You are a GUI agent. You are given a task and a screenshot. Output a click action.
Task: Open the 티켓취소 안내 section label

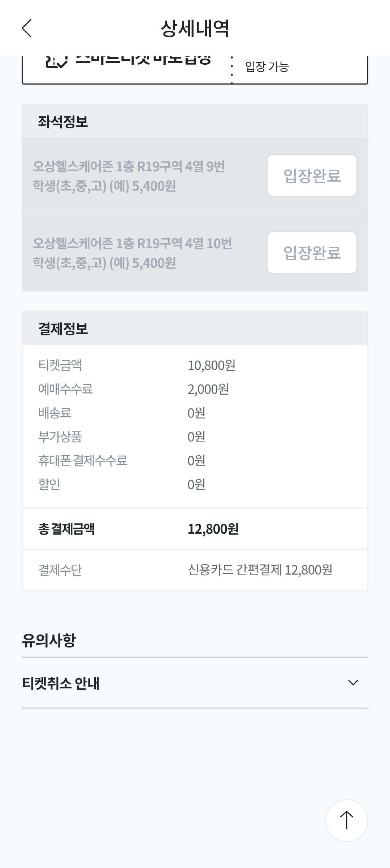point(61,683)
